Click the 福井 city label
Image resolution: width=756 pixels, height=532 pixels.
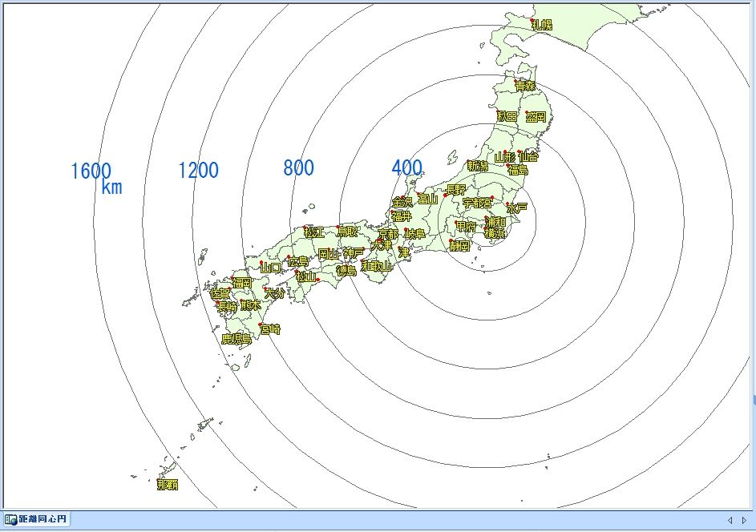click(x=402, y=216)
